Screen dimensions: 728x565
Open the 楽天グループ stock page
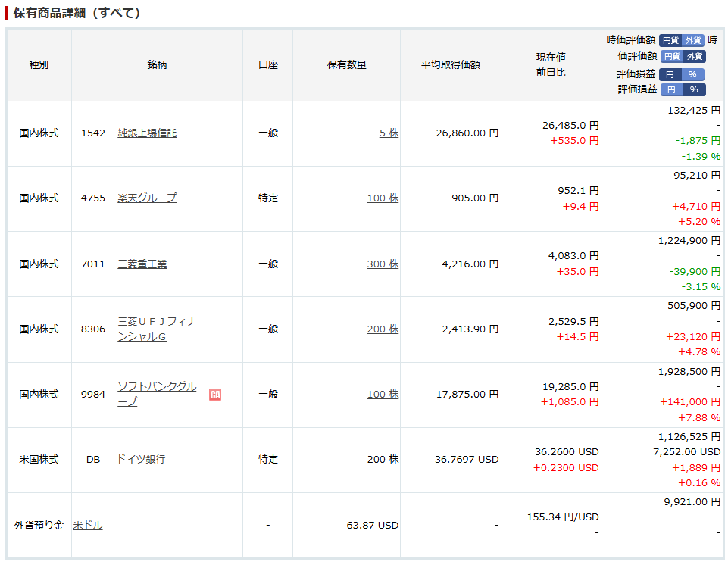pos(147,198)
